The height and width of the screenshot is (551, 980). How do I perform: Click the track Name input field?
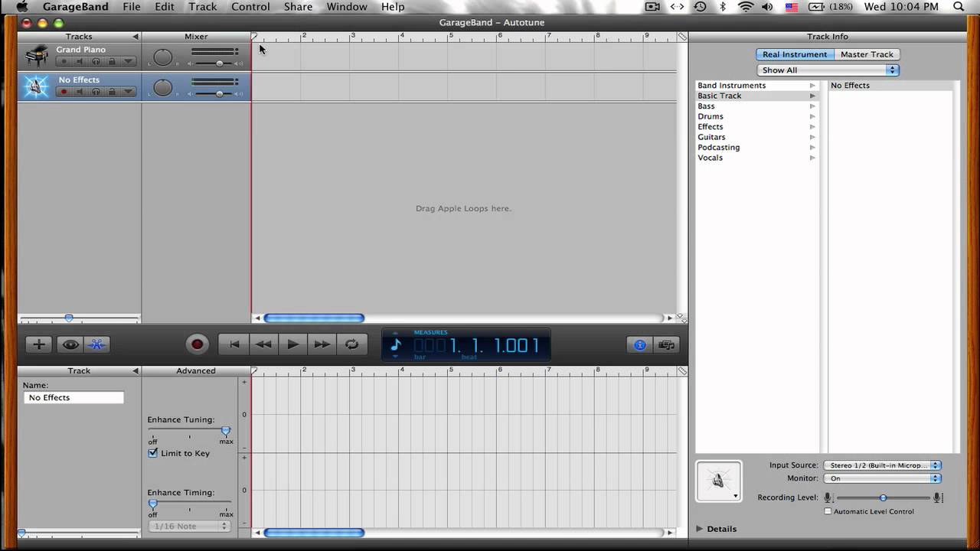point(74,398)
